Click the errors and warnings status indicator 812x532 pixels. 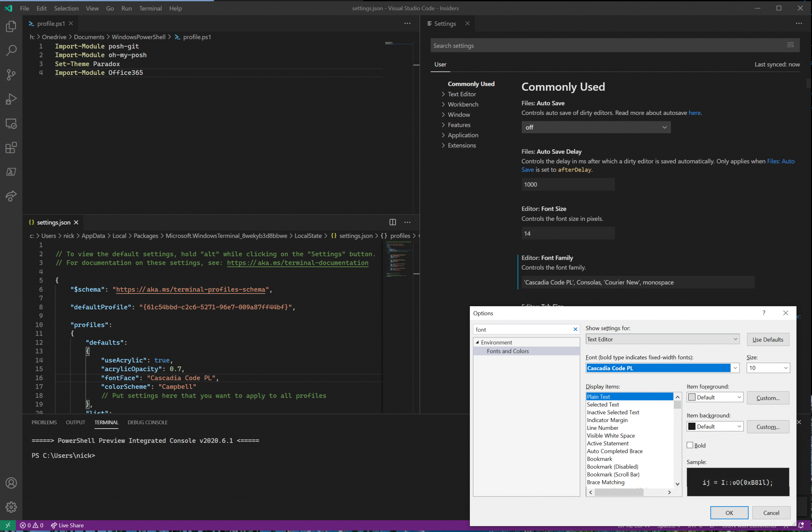(31, 525)
